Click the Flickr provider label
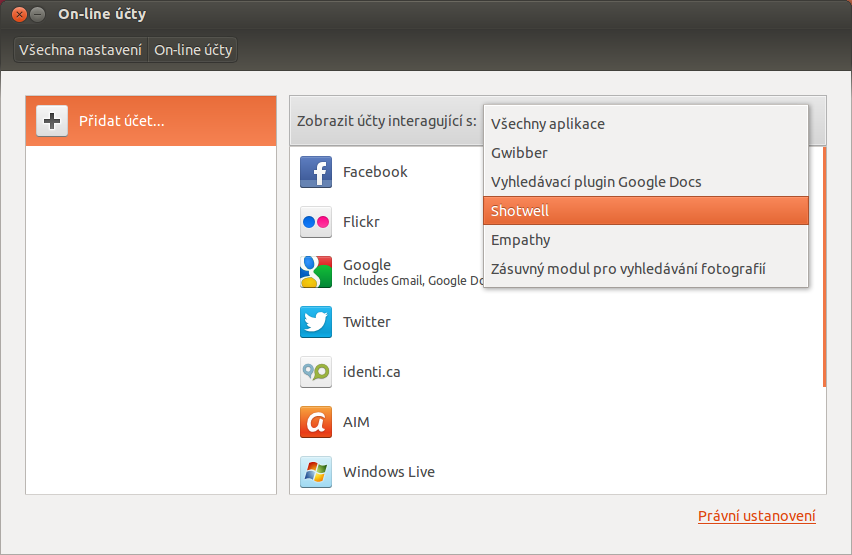The image size is (852, 555). [x=361, y=222]
